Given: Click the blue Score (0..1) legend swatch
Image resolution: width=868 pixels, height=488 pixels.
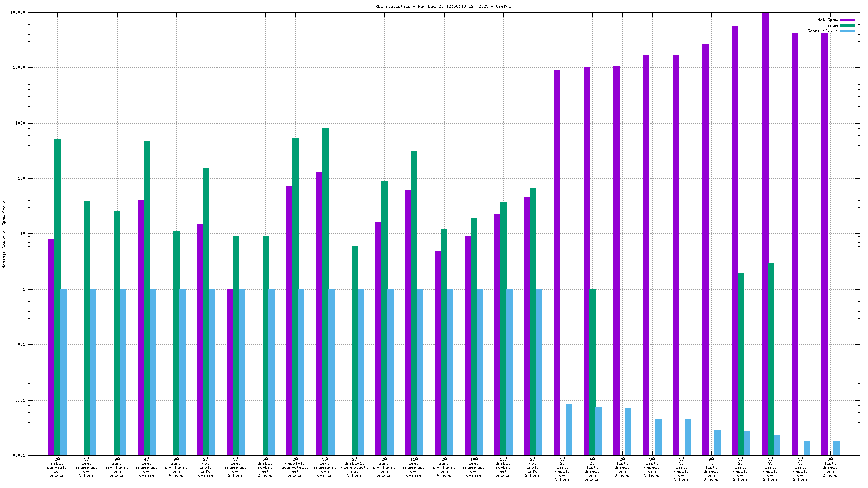Looking at the screenshot, I should coord(847,31).
